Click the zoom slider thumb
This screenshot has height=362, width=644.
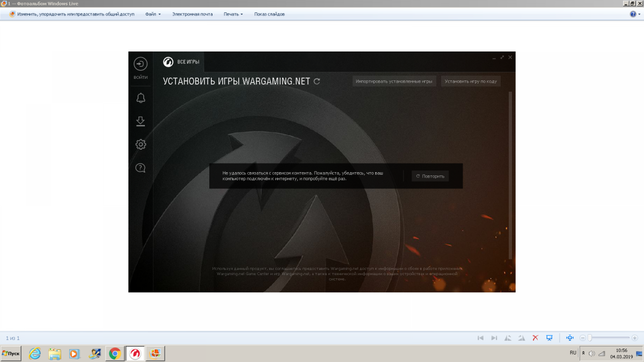589,338
